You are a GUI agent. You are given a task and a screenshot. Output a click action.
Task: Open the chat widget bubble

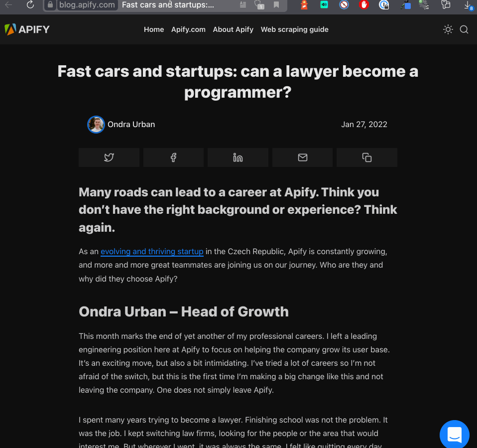pyautogui.click(x=455, y=435)
